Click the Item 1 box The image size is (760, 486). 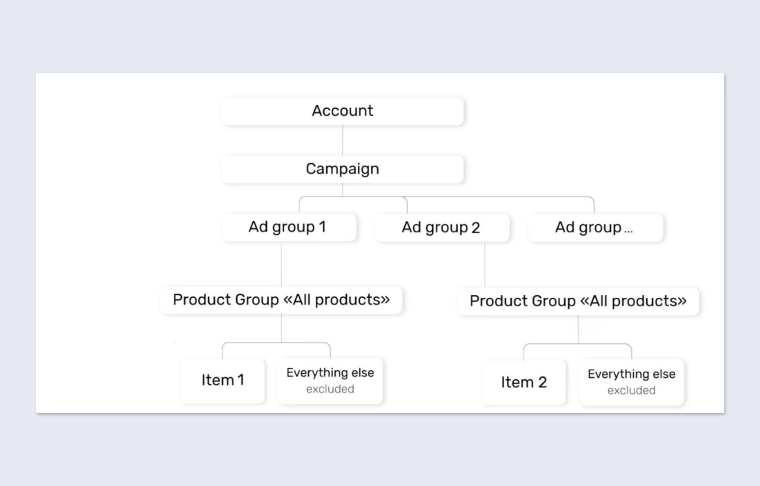[x=223, y=380]
